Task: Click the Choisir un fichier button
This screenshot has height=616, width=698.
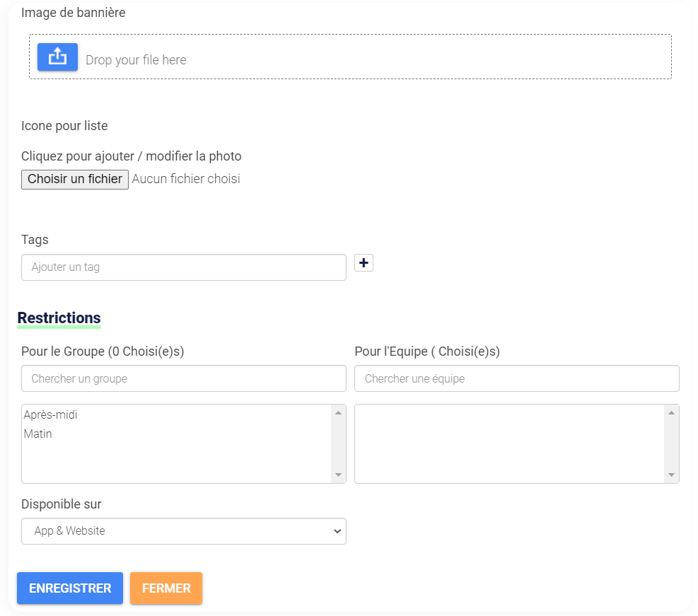Action: [75, 180]
